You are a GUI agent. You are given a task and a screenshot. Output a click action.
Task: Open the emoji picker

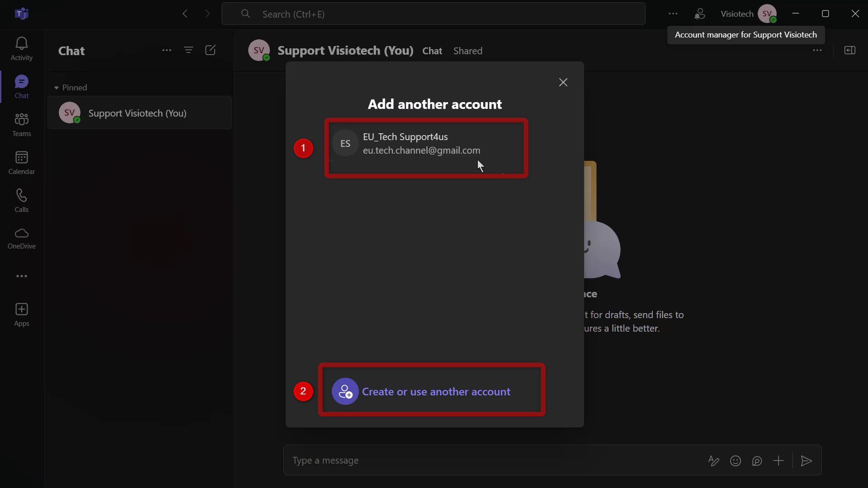coord(736,460)
